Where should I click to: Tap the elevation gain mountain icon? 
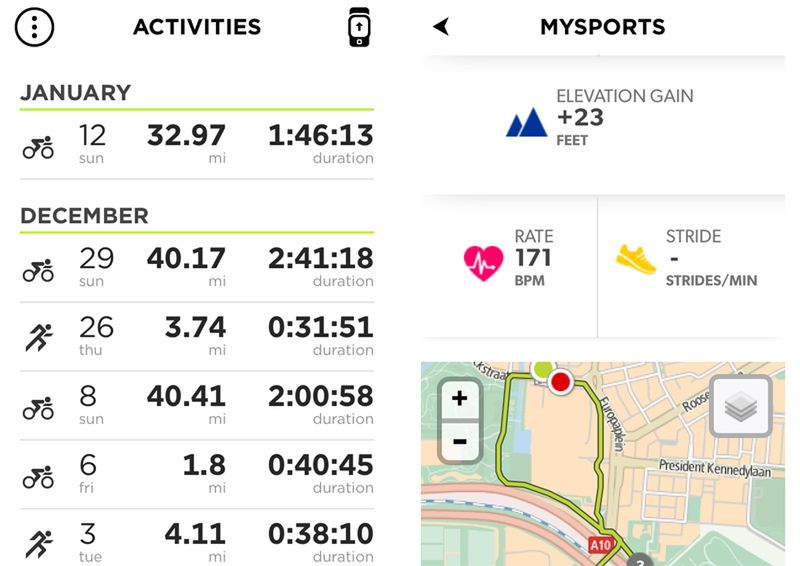point(526,122)
